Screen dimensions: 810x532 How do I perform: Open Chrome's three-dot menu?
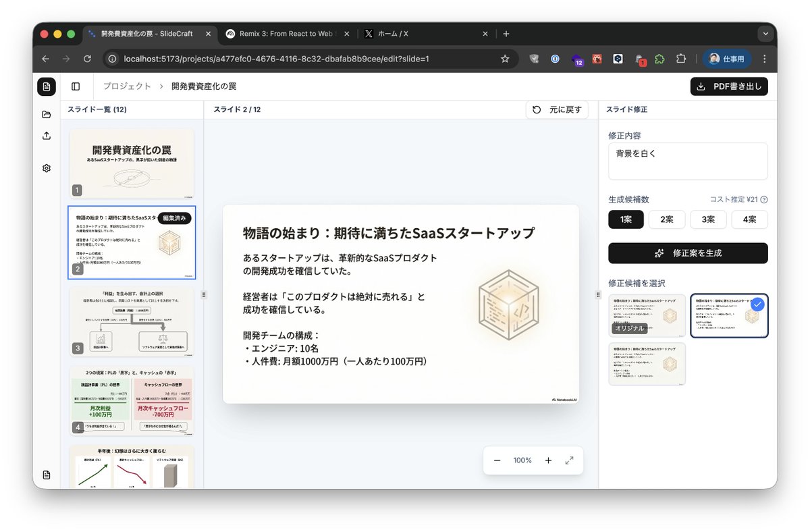764,59
